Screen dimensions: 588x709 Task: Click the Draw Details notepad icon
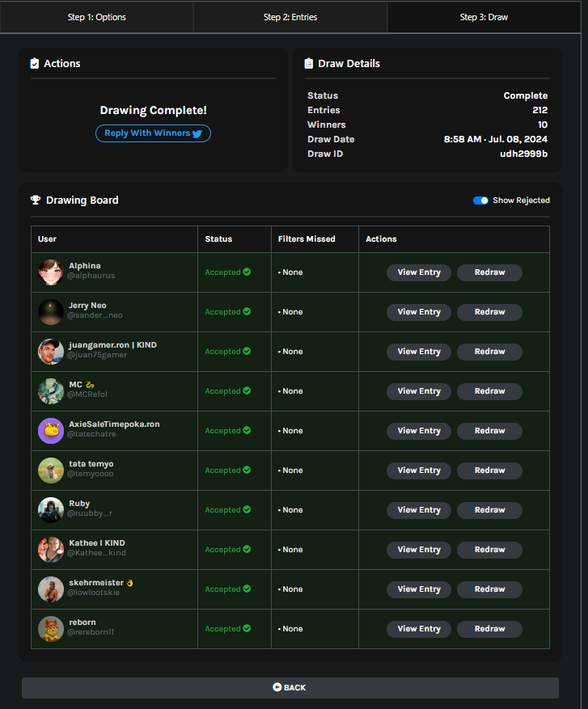[308, 63]
